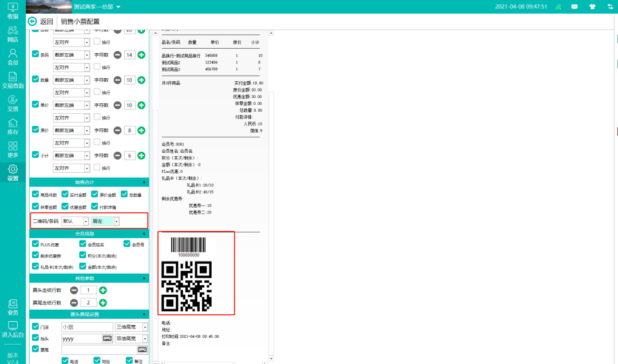The height and width of the screenshot is (364, 618).
Task: Open the 会员 member sidebar icon
Action: 13,57
